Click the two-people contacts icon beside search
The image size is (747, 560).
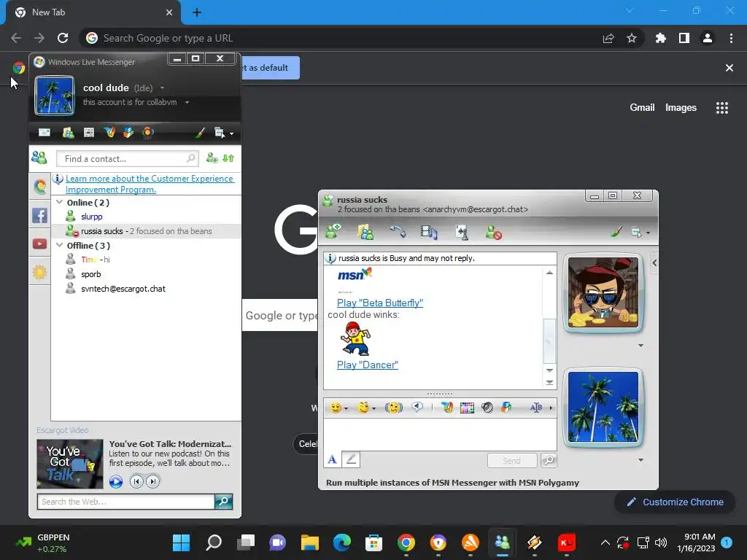point(39,157)
